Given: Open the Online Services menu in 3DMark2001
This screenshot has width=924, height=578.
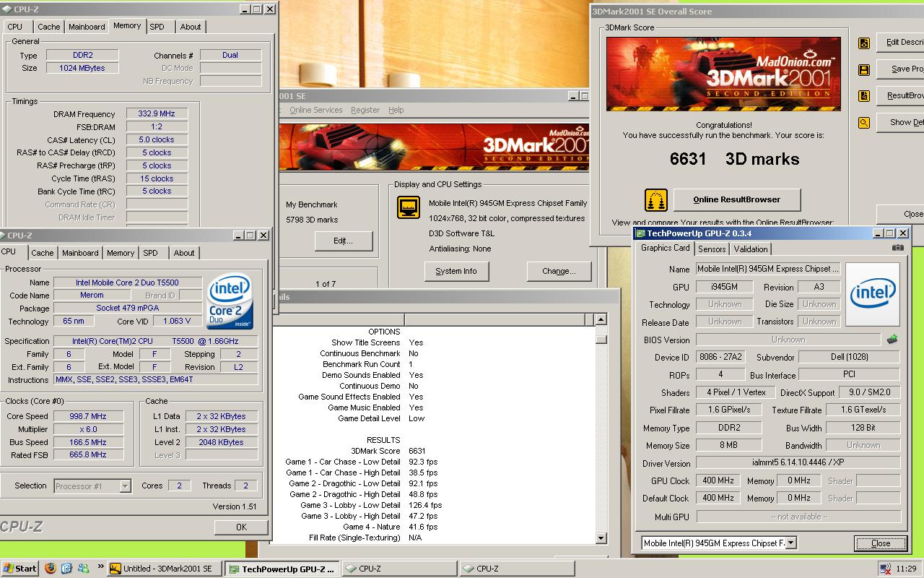Looking at the screenshot, I should click(315, 110).
